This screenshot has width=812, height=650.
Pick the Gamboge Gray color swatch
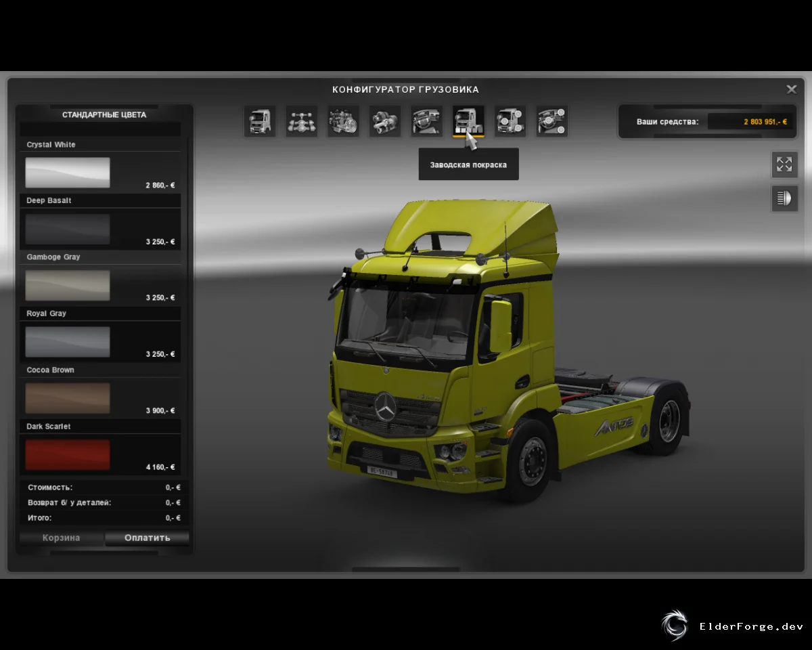coord(68,285)
